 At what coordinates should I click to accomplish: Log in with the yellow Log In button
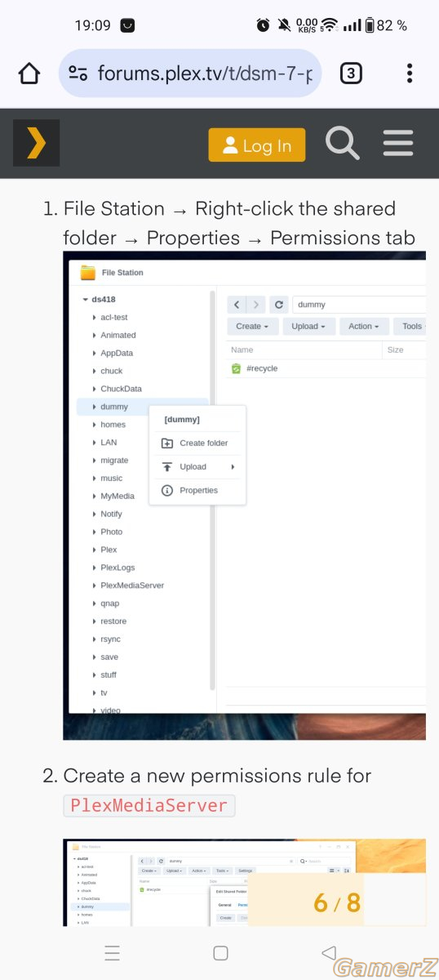pyautogui.click(x=257, y=145)
